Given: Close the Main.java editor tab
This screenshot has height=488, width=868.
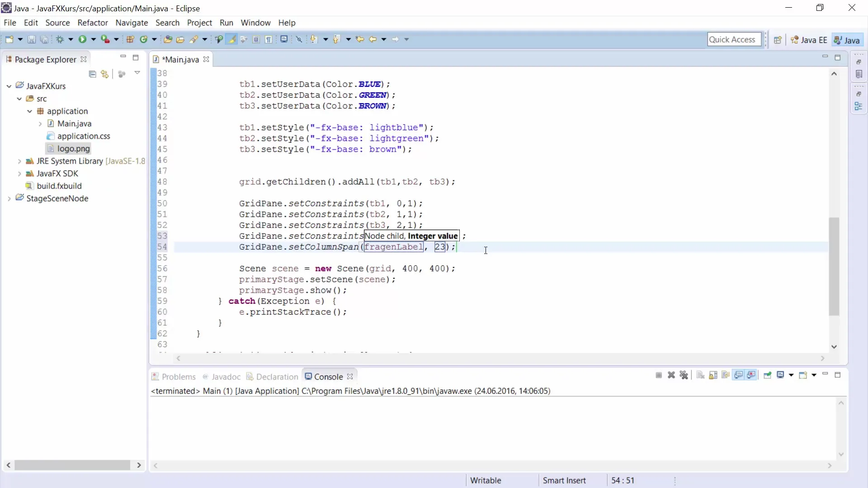Looking at the screenshot, I should pos(206,59).
